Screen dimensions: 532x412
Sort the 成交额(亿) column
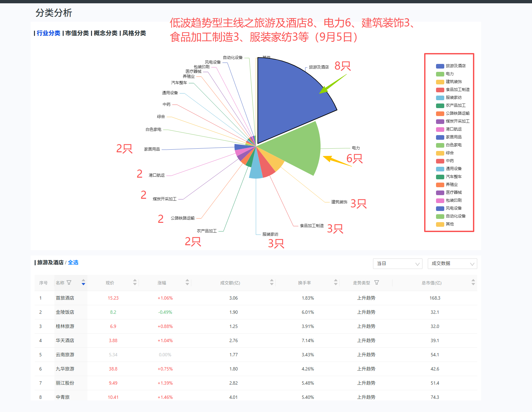click(271, 282)
